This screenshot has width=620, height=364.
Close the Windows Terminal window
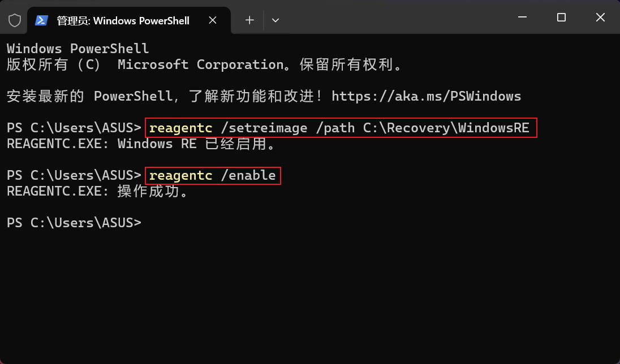pyautogui.click(x=600, y=18)
